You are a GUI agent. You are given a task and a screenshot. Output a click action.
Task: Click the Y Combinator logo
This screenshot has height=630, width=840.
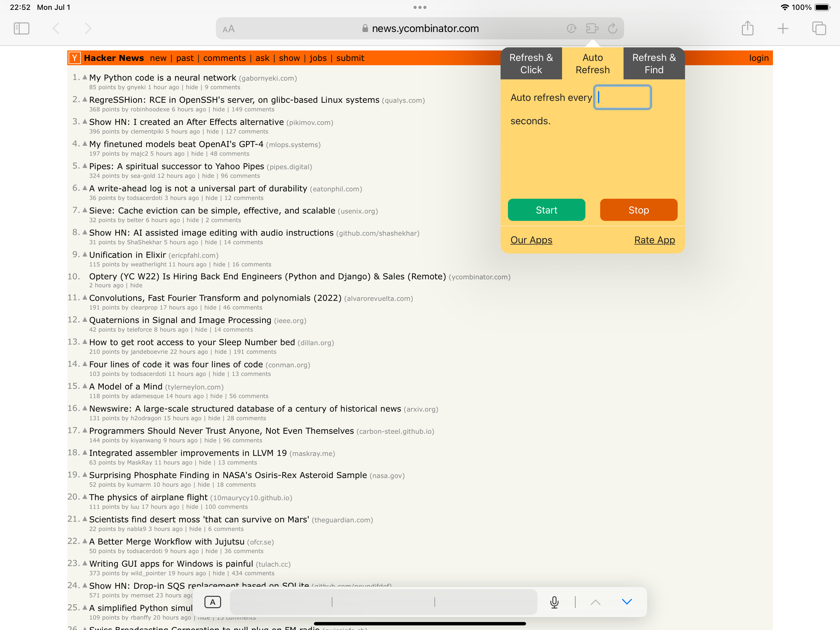74,58
